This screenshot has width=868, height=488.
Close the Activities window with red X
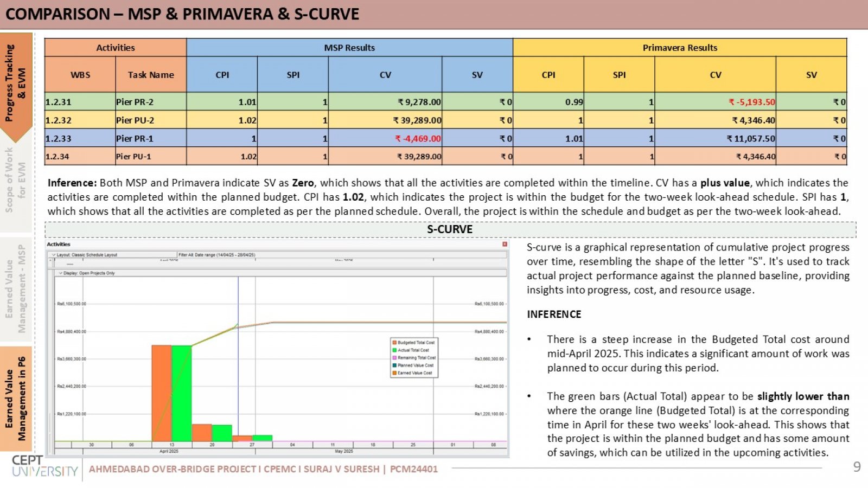click(x=505, y=245)
